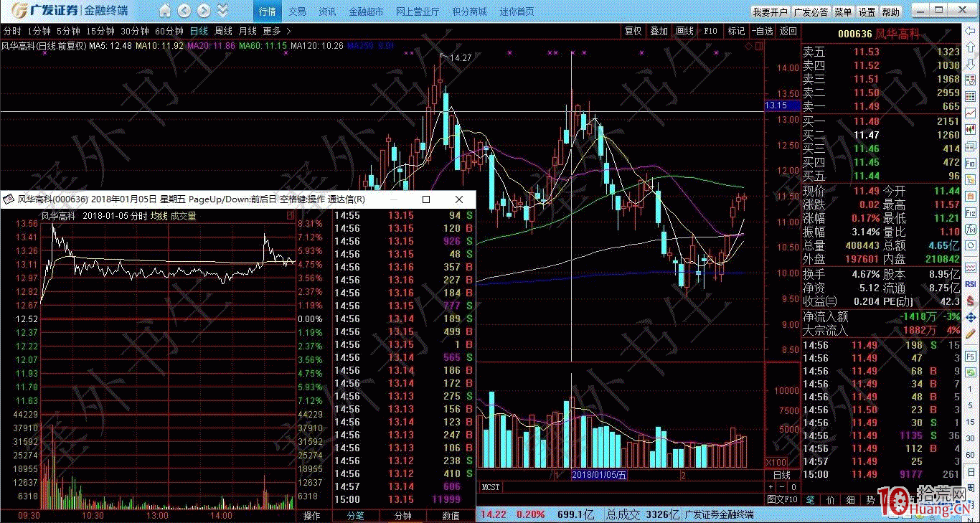The height and width of the screenshot is (523, 980).
Task: Open 操作 menu in the intraday popup
Action: 311,516
